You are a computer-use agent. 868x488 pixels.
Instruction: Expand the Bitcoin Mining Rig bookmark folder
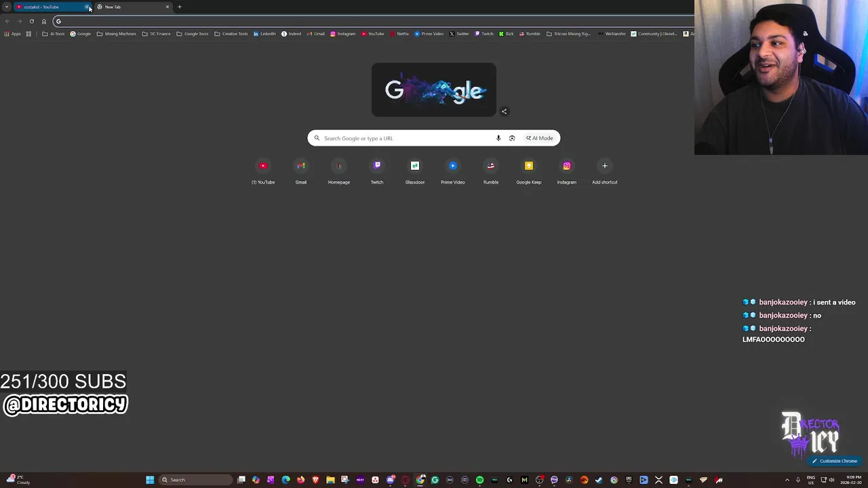pos(569,34)
